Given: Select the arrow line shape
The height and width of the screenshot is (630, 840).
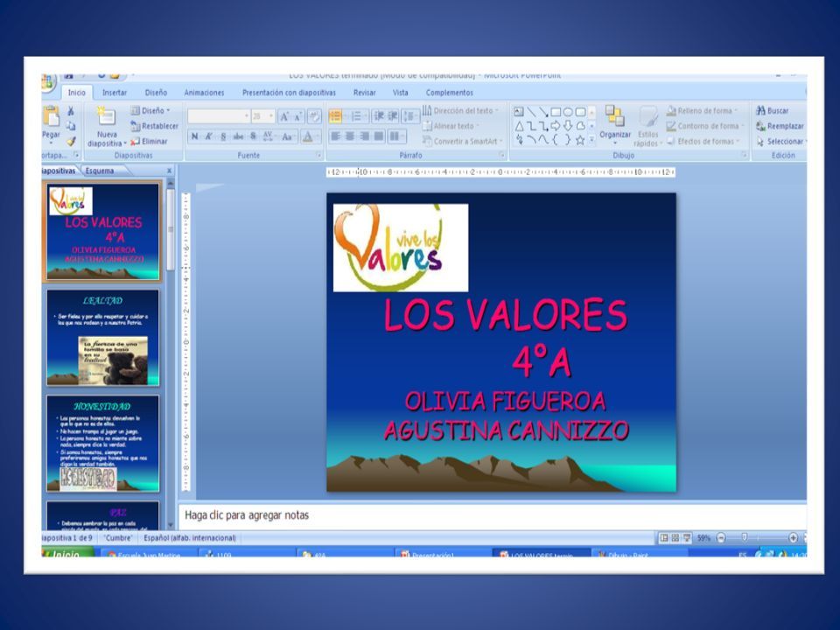Looking at the screenshot, I should (543, 112).
